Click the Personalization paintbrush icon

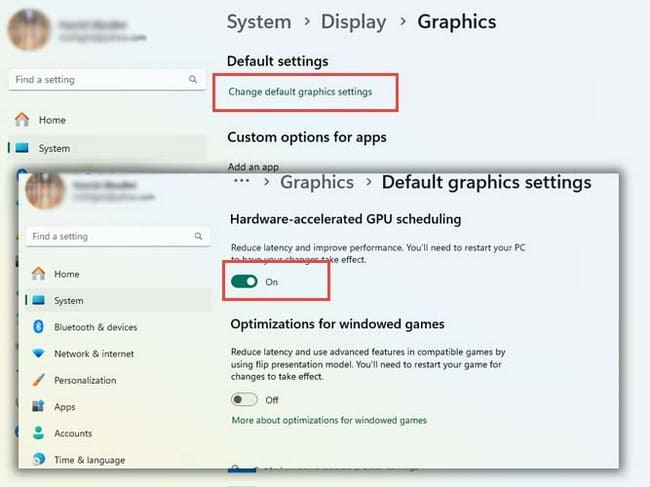(39, 380)
